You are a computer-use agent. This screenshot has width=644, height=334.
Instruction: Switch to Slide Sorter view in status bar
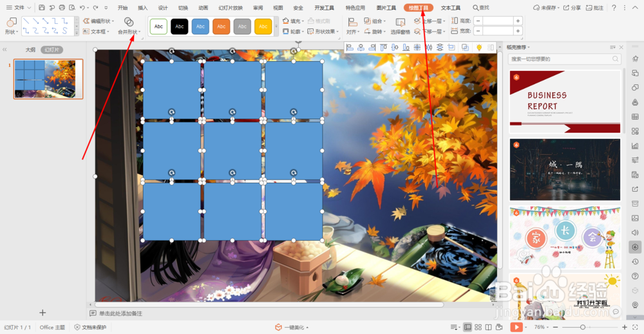[x=478, y=327]
